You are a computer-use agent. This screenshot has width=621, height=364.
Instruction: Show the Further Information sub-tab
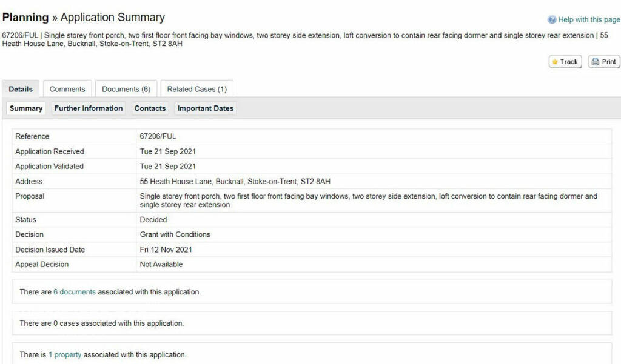[89, 108]
